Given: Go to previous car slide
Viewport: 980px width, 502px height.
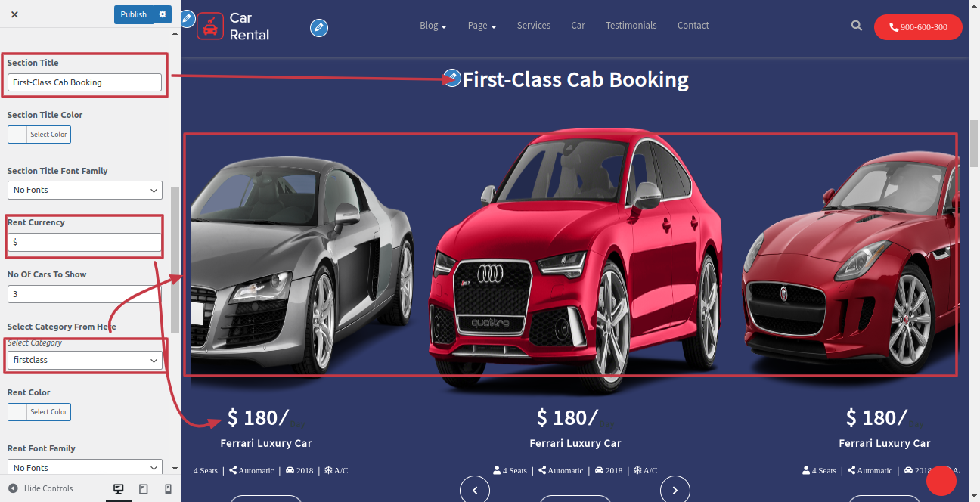Looking at the screenshot, I should (x=475, y=490).
